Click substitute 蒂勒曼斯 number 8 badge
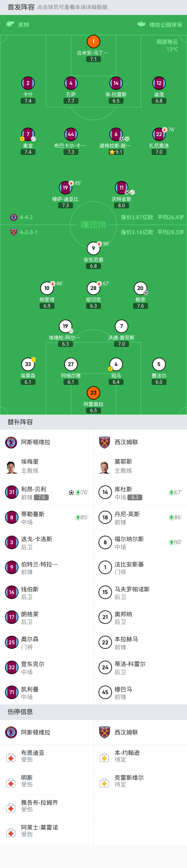The height and width of the screenshot is (868, 187). [11, 517]
